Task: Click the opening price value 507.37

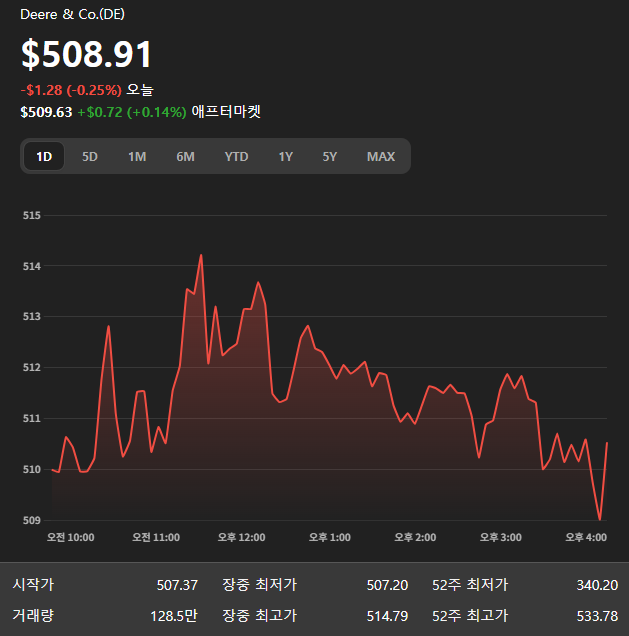Action: [x=177, y=585]
